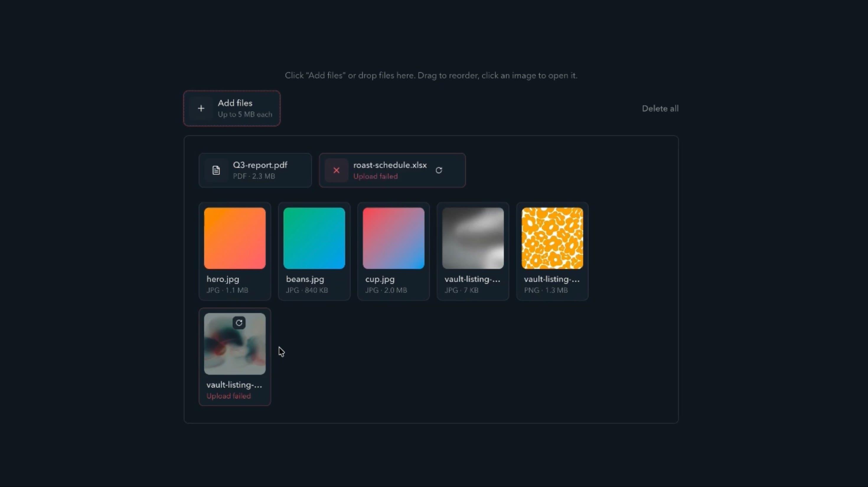Image resolution: width=868 pixels, height=487 pixels.
Task: Click the retry icon on roast-schedule.xlsx
Action: tap(439, 170)
